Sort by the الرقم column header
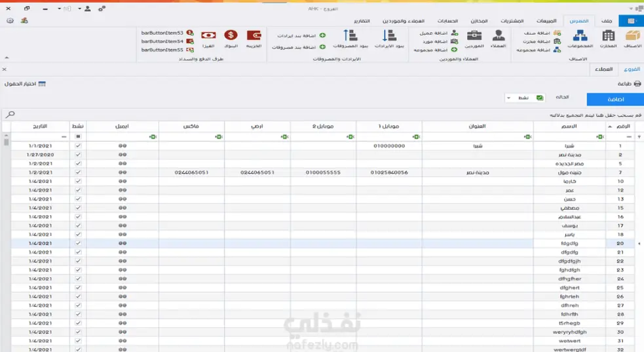The width and height of the screenshot is (644, 352). [x=620, y=127]
